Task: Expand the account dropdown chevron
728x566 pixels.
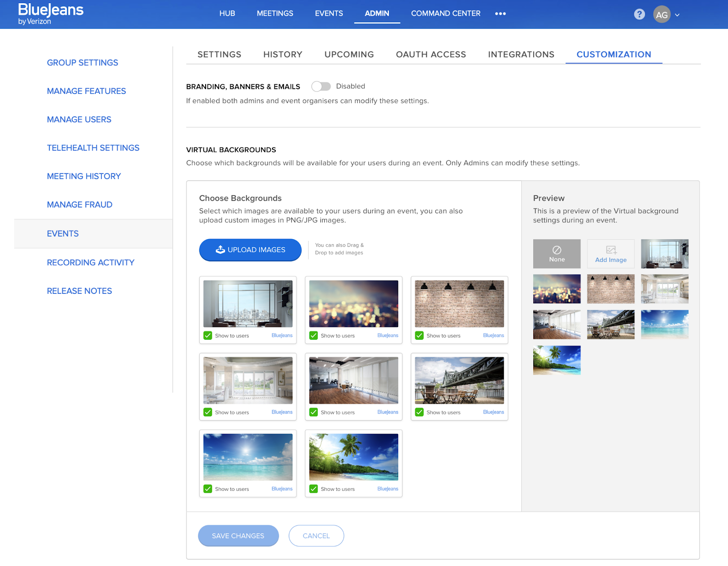Action: tap(677, 15)
